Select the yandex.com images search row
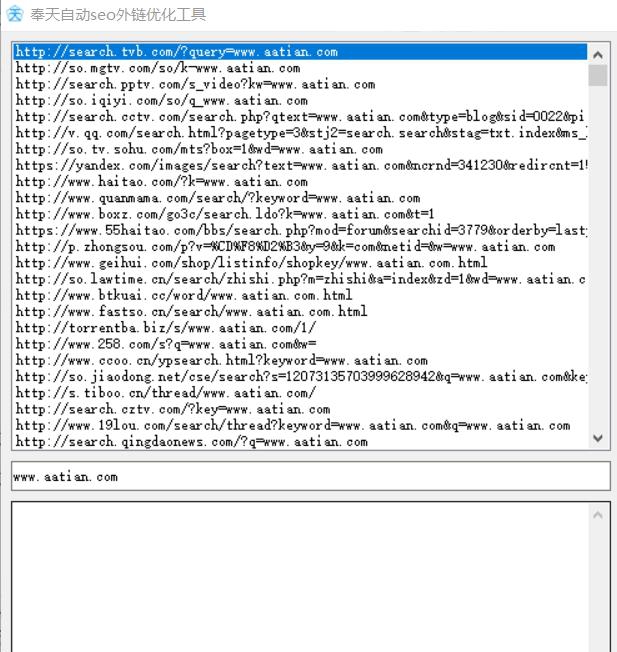Image resolution: width=617 pixels, height=652 pixels. coord(300,165)
